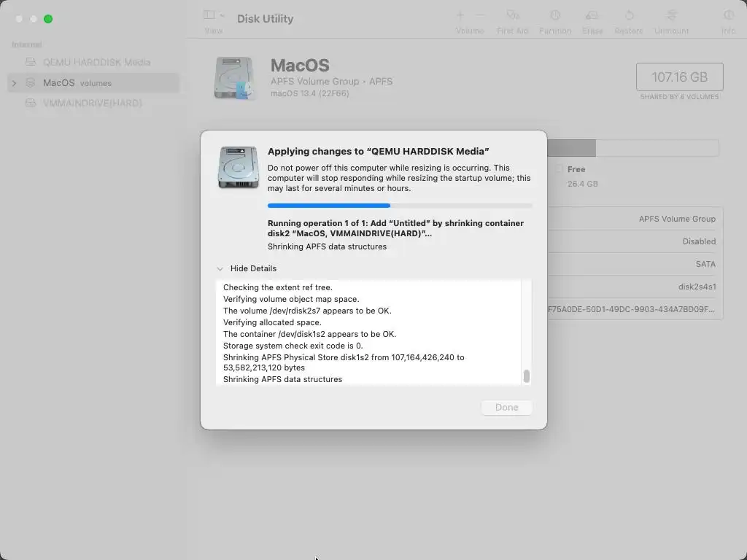Click the Free space legend swatch

[560, 169]
